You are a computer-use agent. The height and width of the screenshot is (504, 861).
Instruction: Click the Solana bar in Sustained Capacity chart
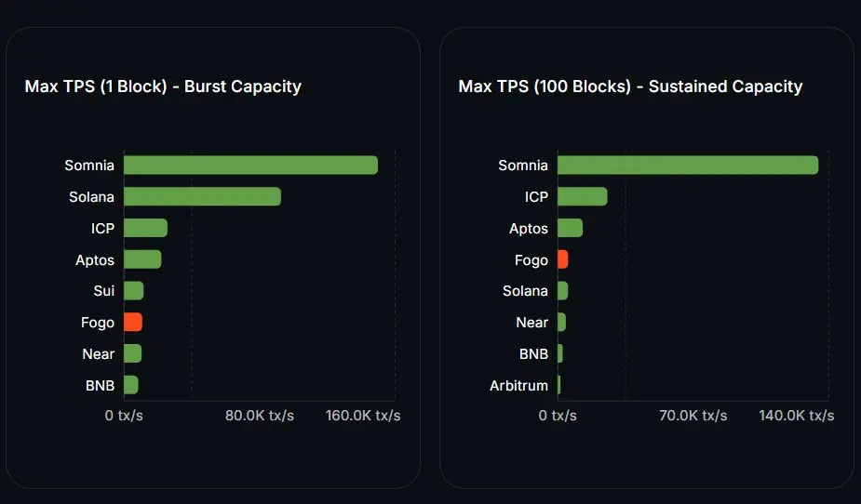coord(563,291)
